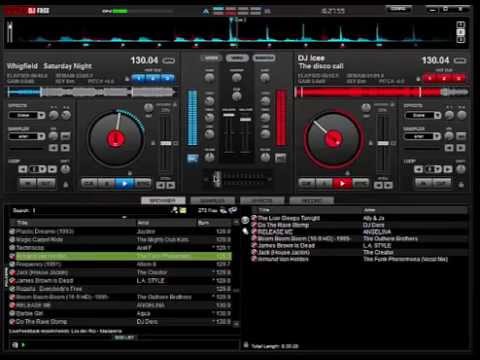This screenshot has height=360, width=480.
Task: Hit the Cue button on the left deck
Action: (90, 184)
